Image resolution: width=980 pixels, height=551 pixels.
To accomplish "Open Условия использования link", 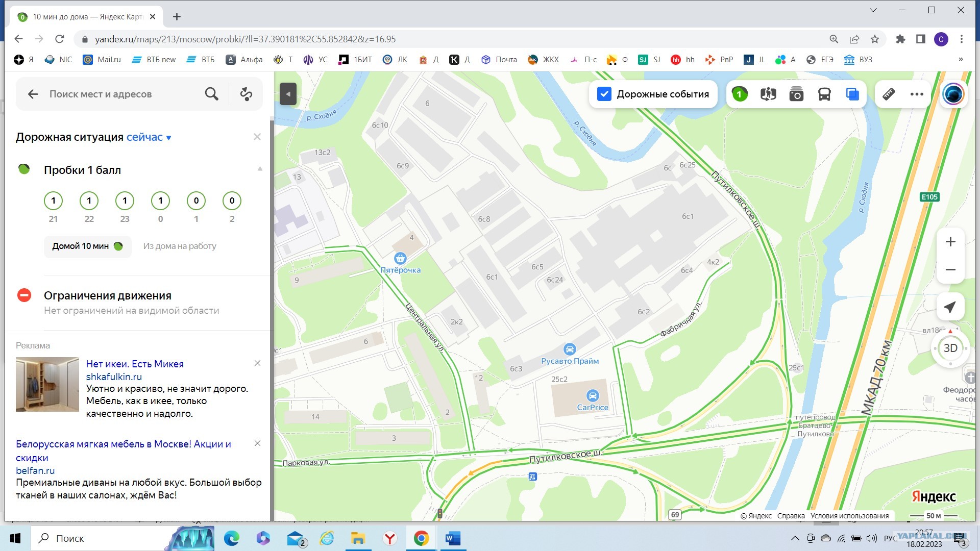I will 849,516.
